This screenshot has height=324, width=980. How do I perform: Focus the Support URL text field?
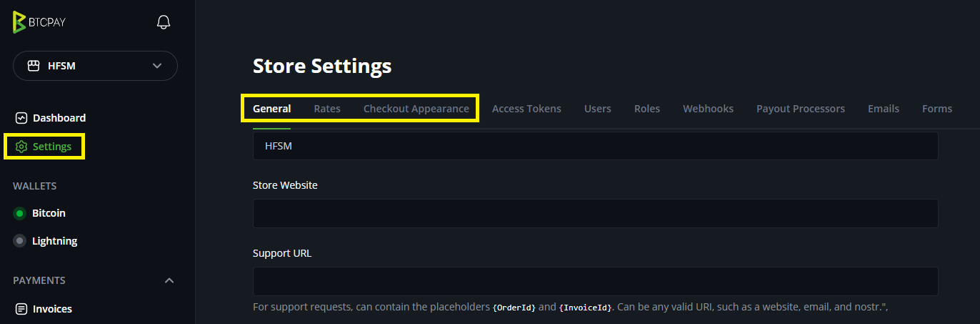coord(595,281)
